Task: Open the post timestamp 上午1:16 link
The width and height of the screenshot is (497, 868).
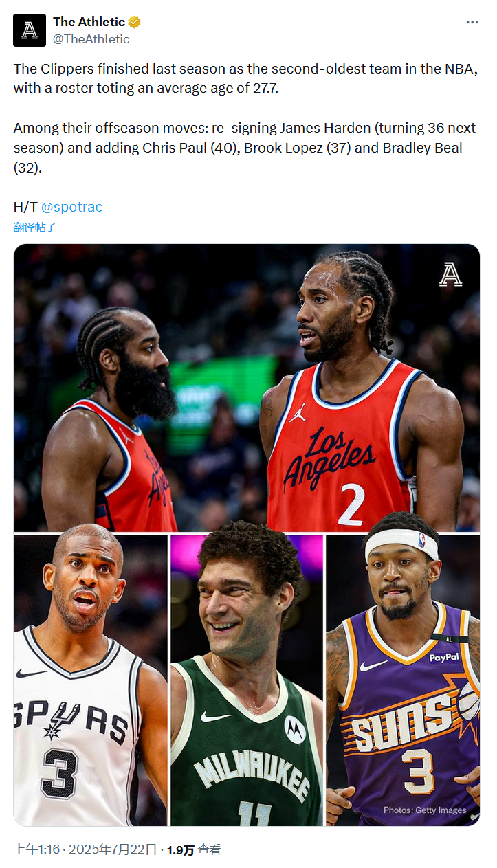Action: tap(36, 849)
